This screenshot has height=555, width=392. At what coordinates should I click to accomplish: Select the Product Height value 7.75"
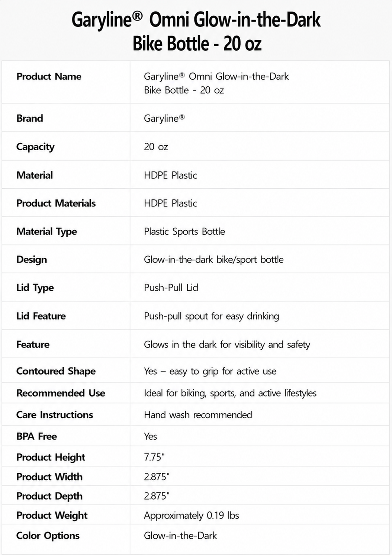(154, 457)
